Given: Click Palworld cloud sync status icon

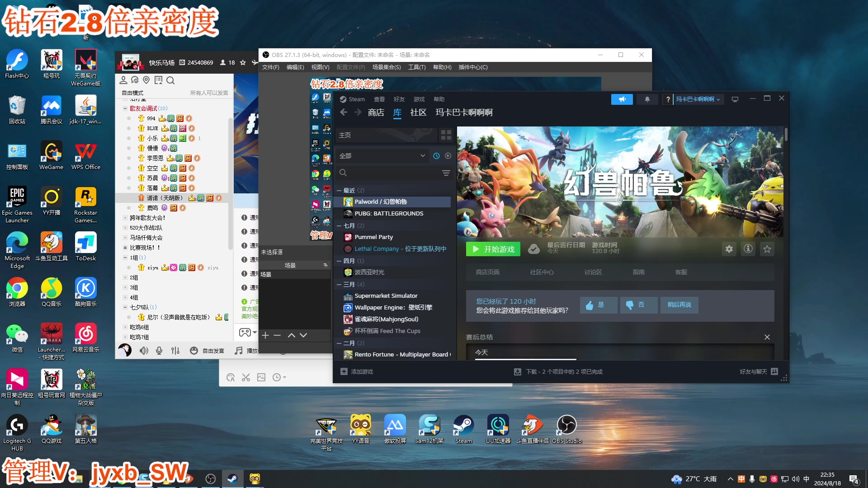Looking at the screenshot, I should click(x=534, y=249).
